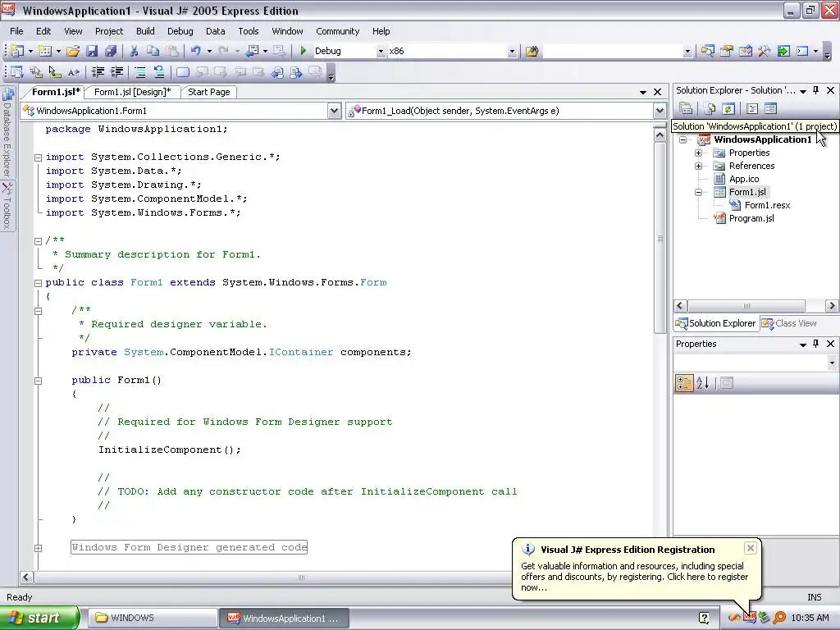
Task: Expand the References node in Solution Explorer
Action: [699, 166]
